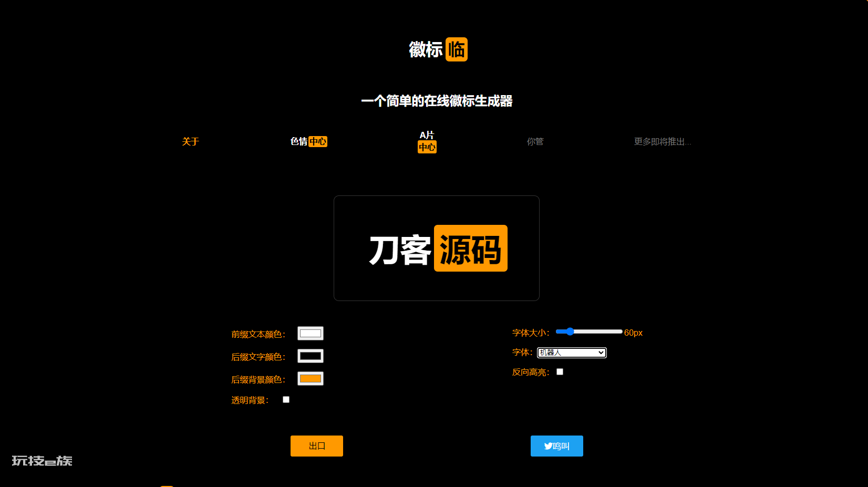The height and width of the screenshot is (487, 868).
Task: Click the 更多即将推出... nav item
Action: click(x=663, y=141)
